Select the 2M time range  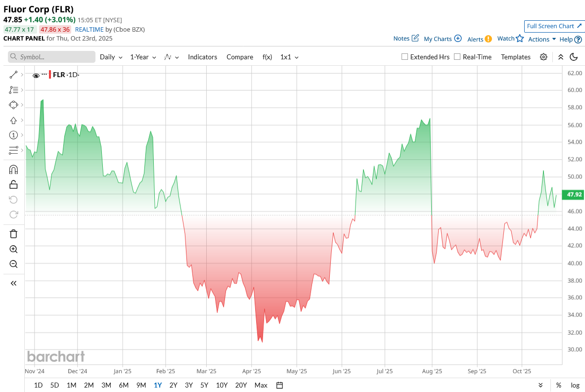[x=89, y=385]
